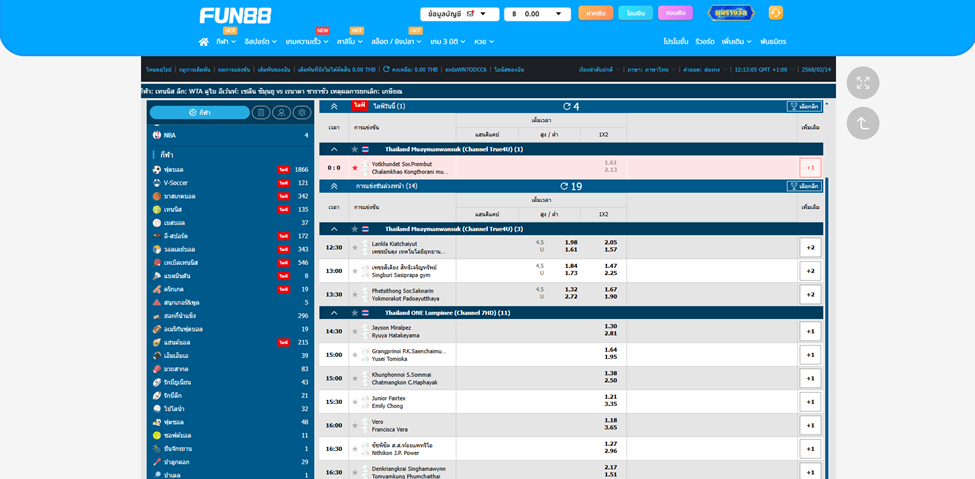Click the orange deposit button
The height and width of the screenshot is (479, 975).
point(595,13)
